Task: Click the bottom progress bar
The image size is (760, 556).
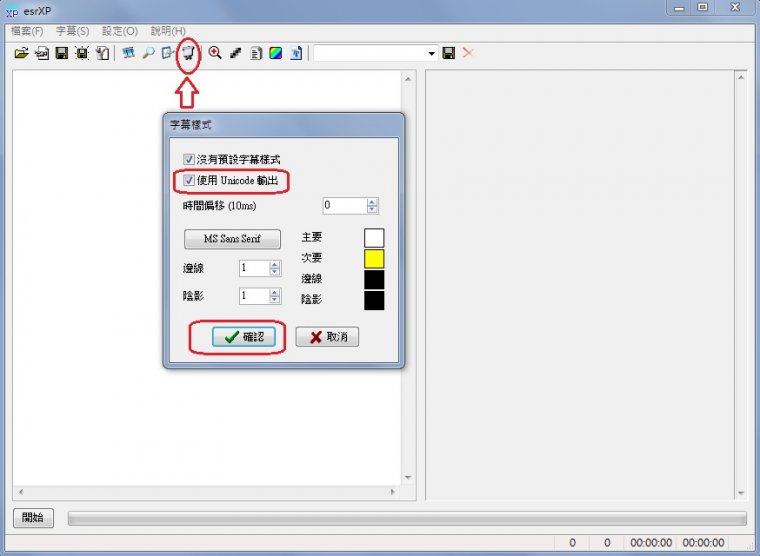Action: tap(407, 518)
